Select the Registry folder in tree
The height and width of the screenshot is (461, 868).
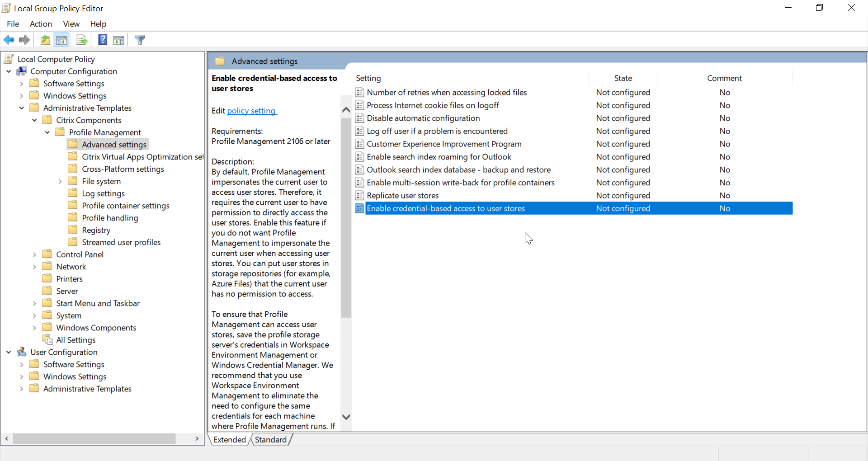(96, 230)
